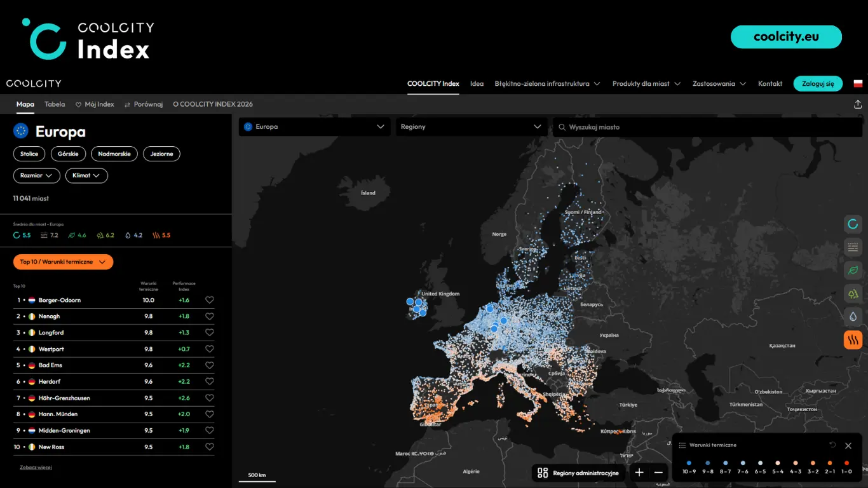Click the Zobacz więcej link
This screenshot has height=488, width=868.
click(36, 467)
